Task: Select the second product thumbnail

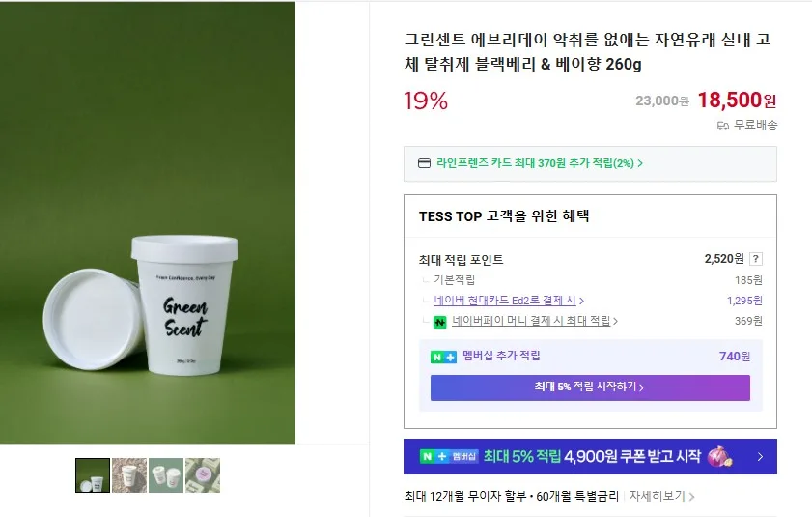Action: point(129,475)
